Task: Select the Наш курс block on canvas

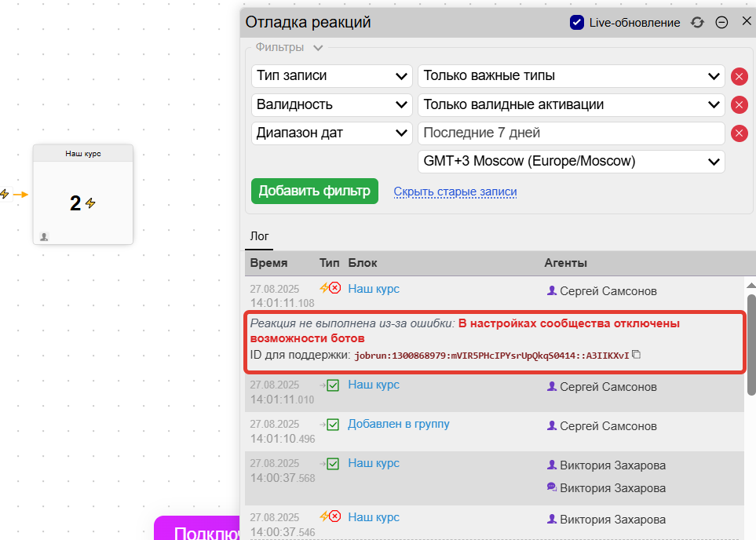Action: point(83,195)
